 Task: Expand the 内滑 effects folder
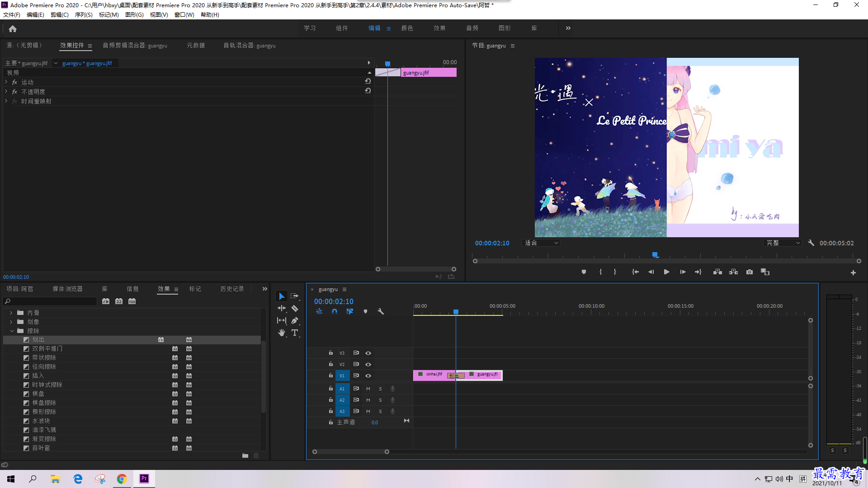click(x=11, y=313)
